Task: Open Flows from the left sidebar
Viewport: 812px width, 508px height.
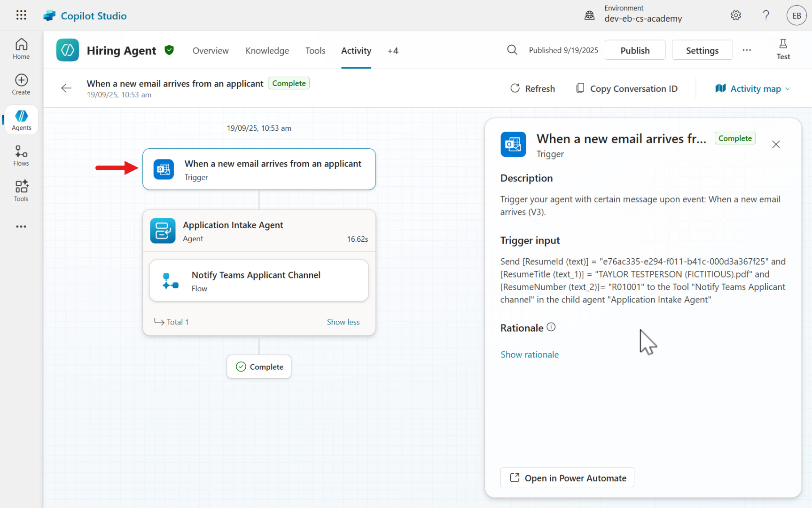Action: click(x=21, y=156)
